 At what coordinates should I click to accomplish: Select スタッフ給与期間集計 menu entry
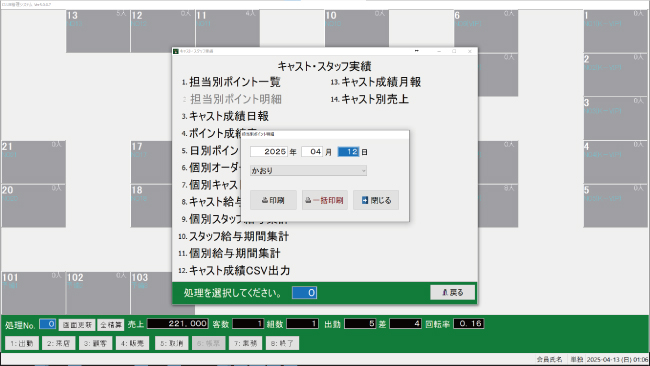239,236
